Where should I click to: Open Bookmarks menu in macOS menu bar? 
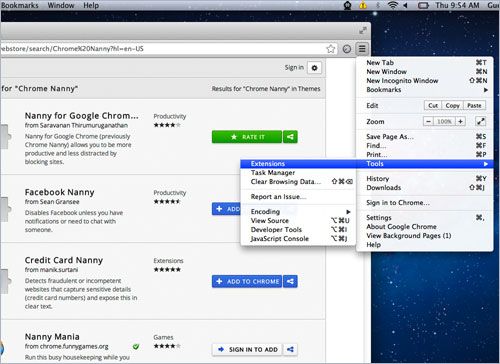[x=20, y=5]
